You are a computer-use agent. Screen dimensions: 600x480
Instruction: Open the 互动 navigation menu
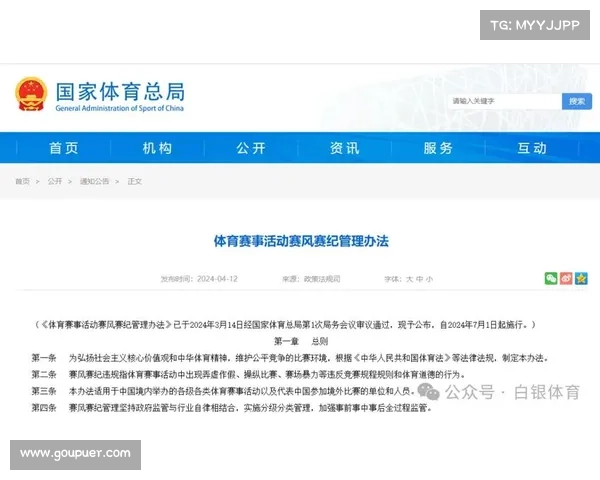tap(532, 148)
